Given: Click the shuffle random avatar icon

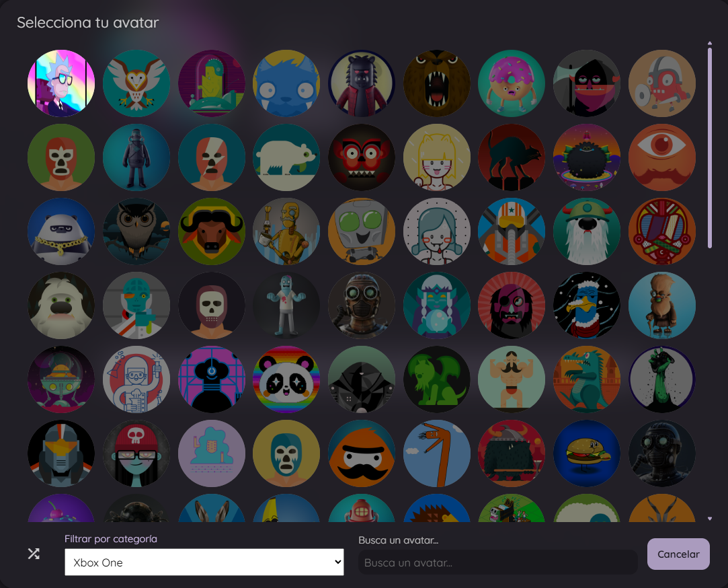Looking at the screenshot, I should 34,554.
